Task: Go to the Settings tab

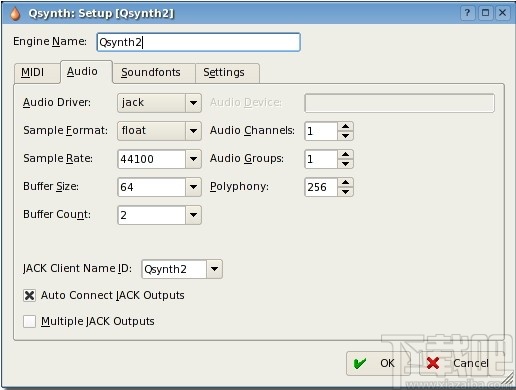Action: pos(227,73)
